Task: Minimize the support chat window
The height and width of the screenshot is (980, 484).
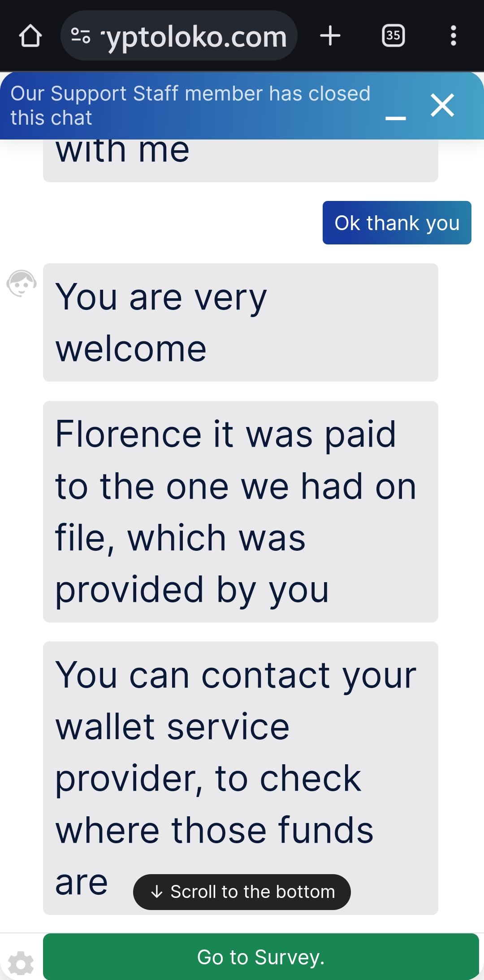Action: [395, 118]
